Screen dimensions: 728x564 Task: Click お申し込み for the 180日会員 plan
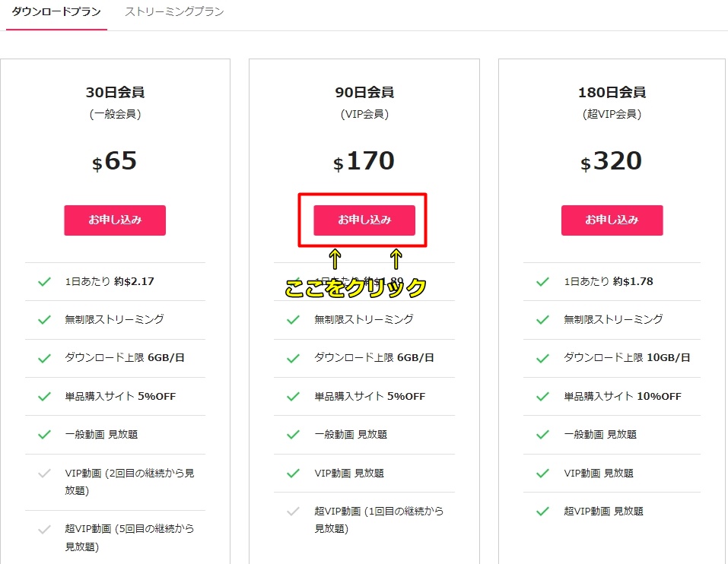click(x=612, y=220)
